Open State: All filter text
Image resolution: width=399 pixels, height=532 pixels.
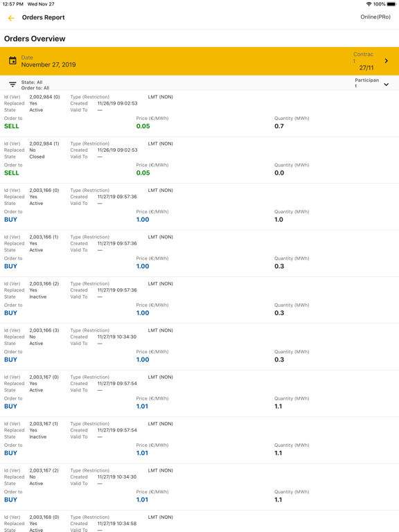(32, 82)
